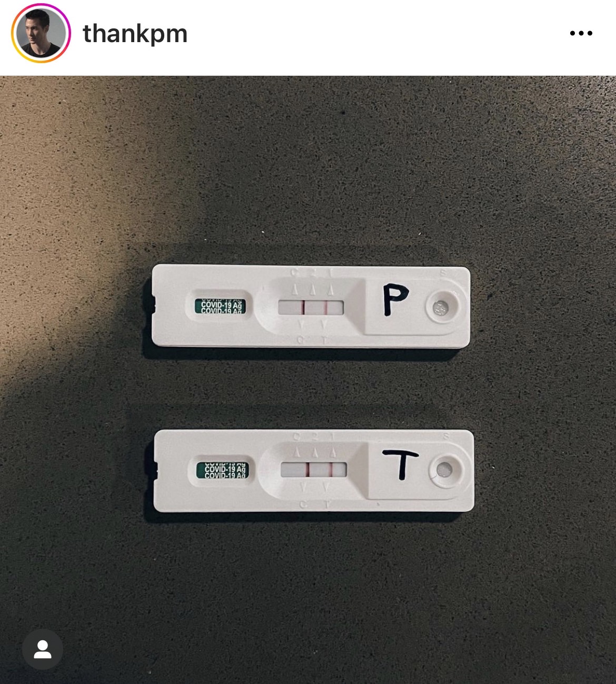Click COVID-19 Ag label on P cassette
Viewport: 616px width, 684px height.
[220, 306]
